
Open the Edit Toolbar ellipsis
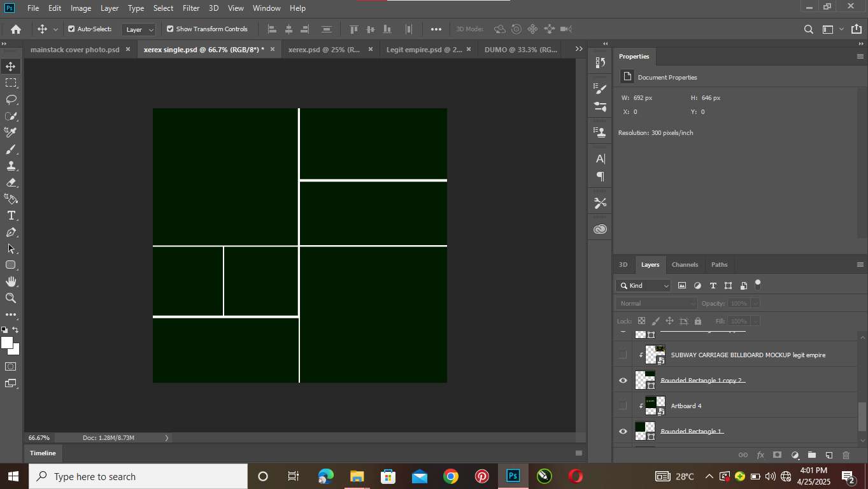(11, 315)
